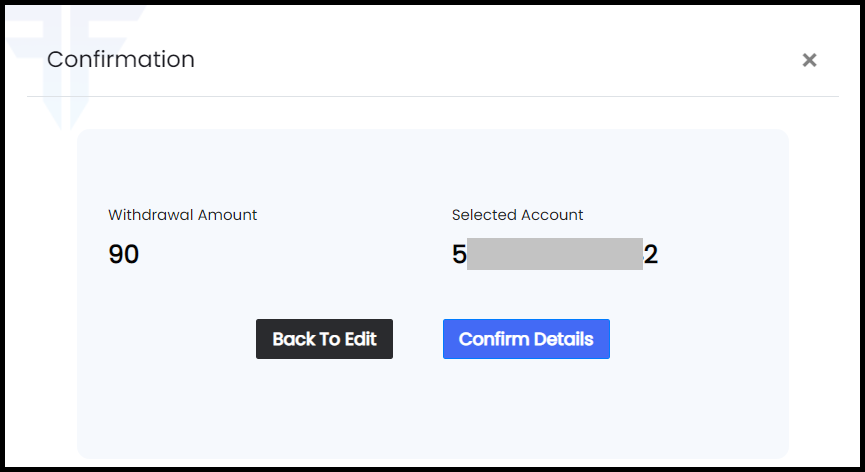Click the gray redacted part of the account number
The width and height of the screenshot is (865, 472).
(x=555, y=254)
